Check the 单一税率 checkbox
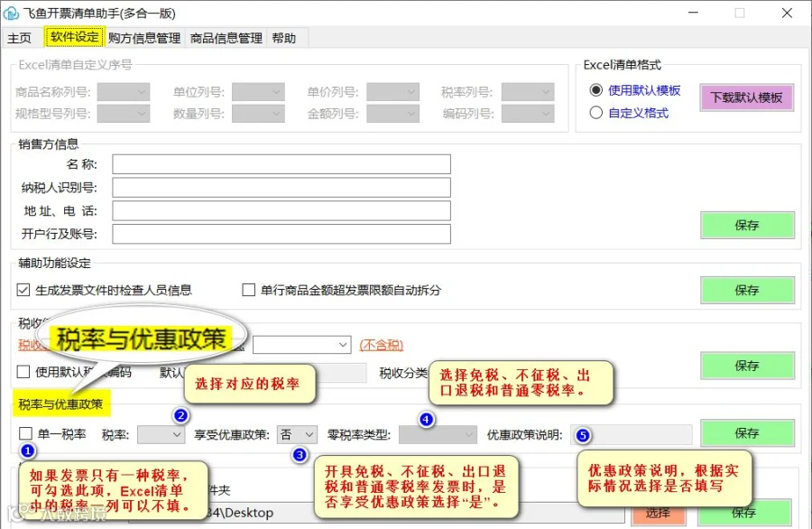Image resolution: width=812 pixels, height=529 pixels. click(25, 433)
